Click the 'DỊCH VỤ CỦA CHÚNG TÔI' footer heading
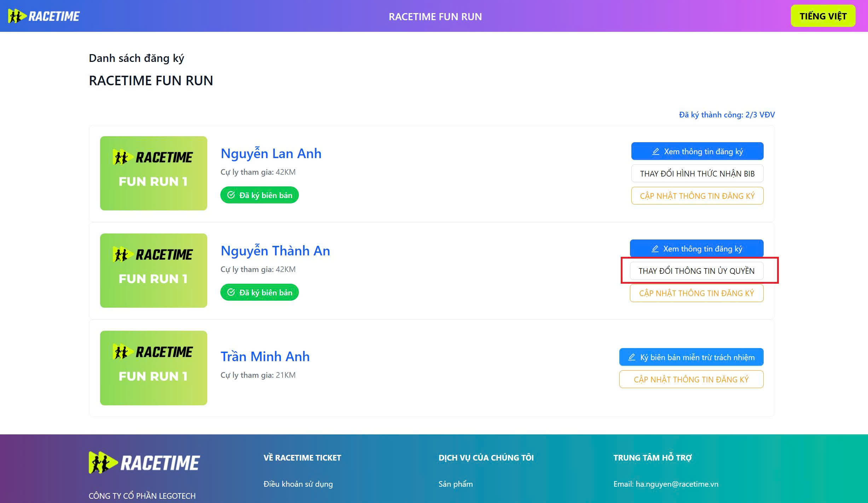The height and width of the screenshot is (503, 868). [x=486, y=458]
